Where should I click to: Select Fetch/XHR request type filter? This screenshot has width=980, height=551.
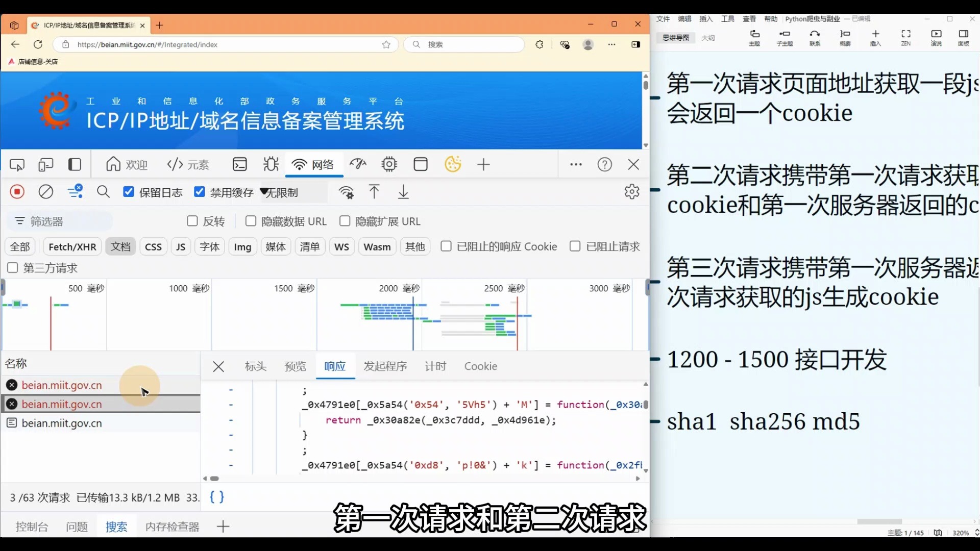pos(72,247)
